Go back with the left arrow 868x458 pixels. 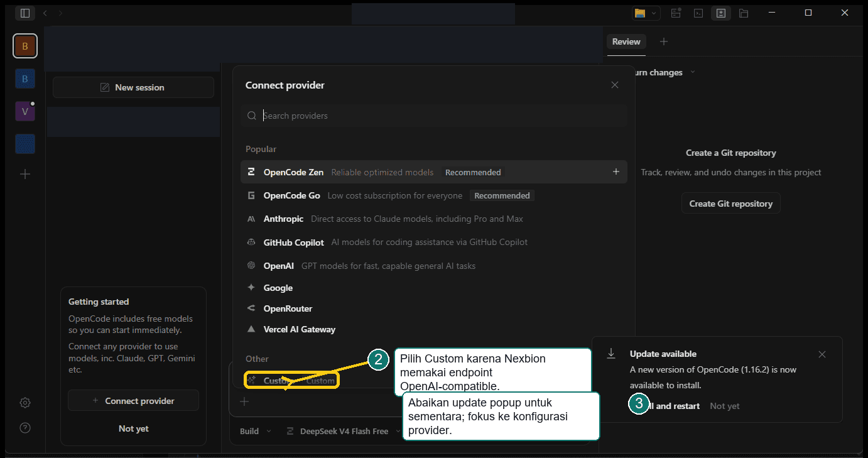click(45, 13)
